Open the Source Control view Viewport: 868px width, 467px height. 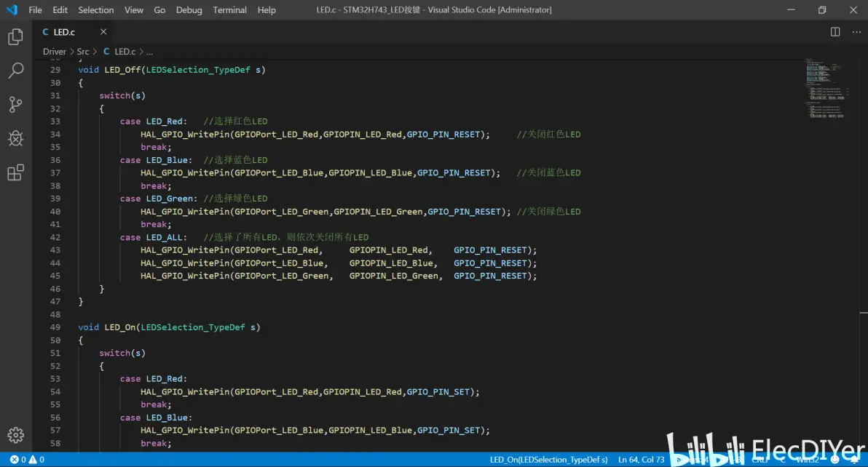point(15,104)
